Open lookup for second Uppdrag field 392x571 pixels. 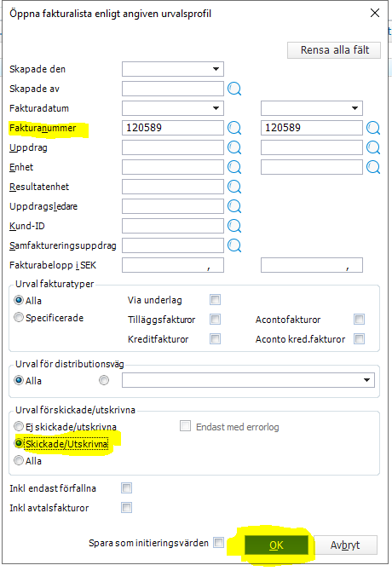point(373,147)
